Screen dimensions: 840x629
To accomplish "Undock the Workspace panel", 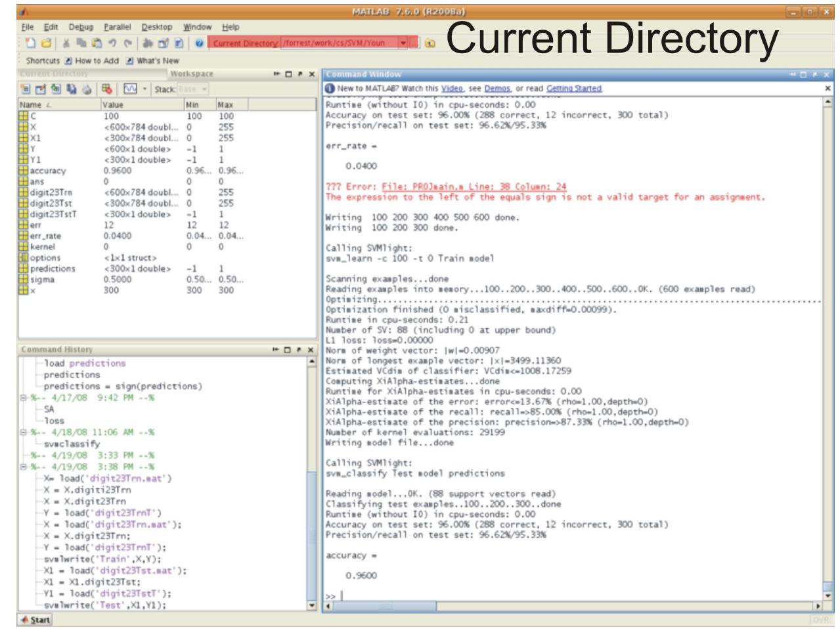I will pyautogui.click(x=300, y=74).
